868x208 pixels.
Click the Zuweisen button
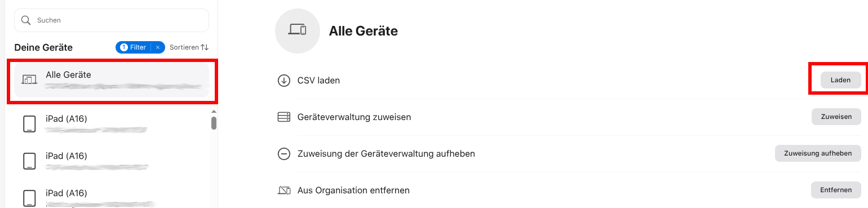[836, 117]
